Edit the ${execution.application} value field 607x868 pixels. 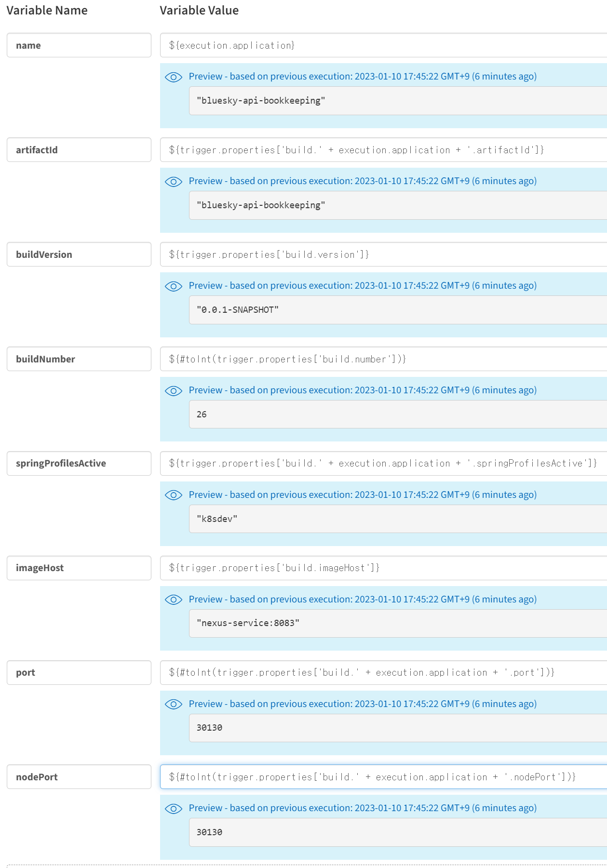click(383, 45)
